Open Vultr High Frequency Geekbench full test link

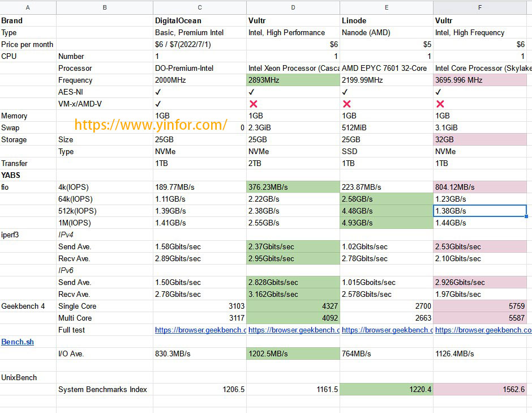(483, 330)
